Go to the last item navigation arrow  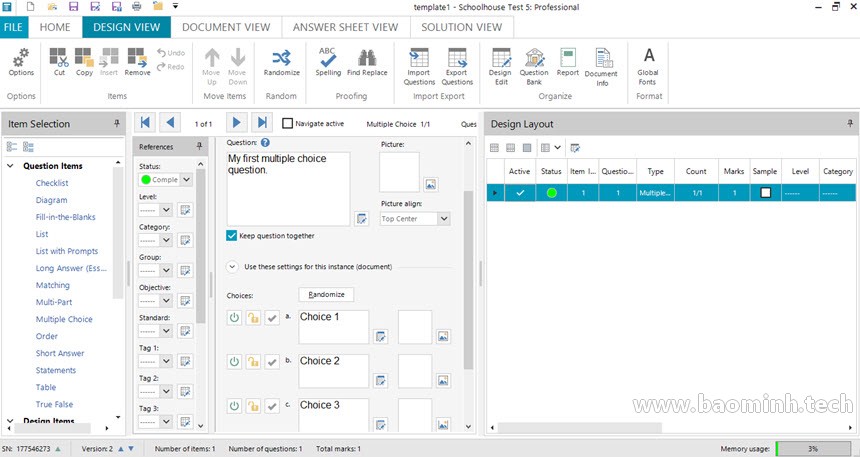click(262, 123)
